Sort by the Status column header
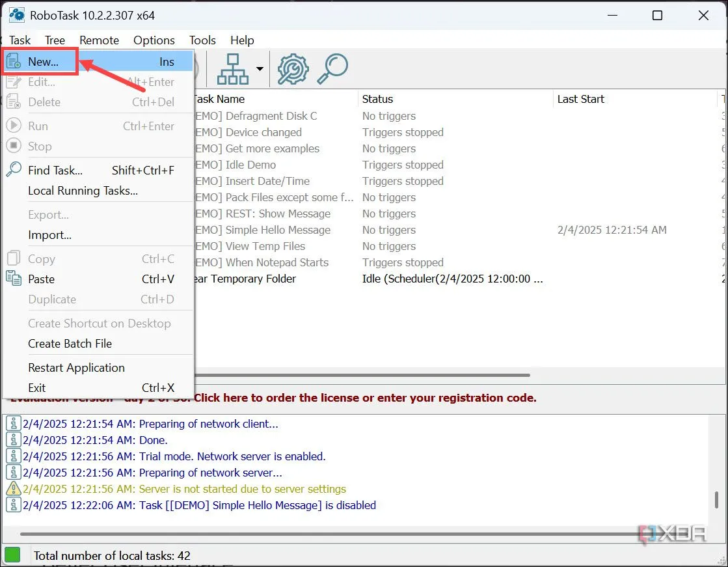 pyautogui.click(x=455, y=99)
